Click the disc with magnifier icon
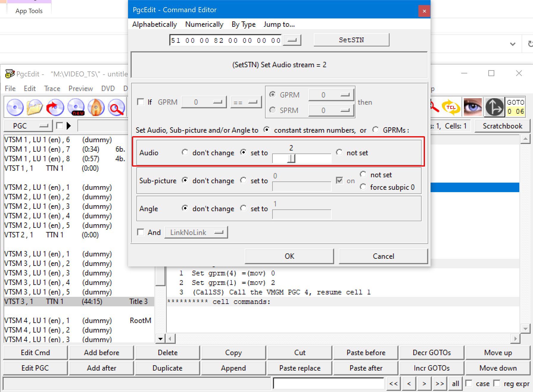533x392 pixels. [116, 107]
